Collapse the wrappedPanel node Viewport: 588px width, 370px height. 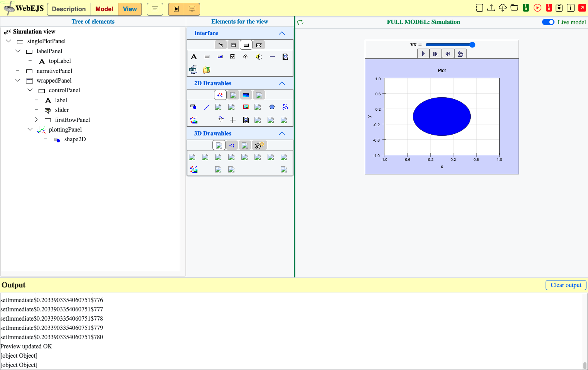pos(18,80)
